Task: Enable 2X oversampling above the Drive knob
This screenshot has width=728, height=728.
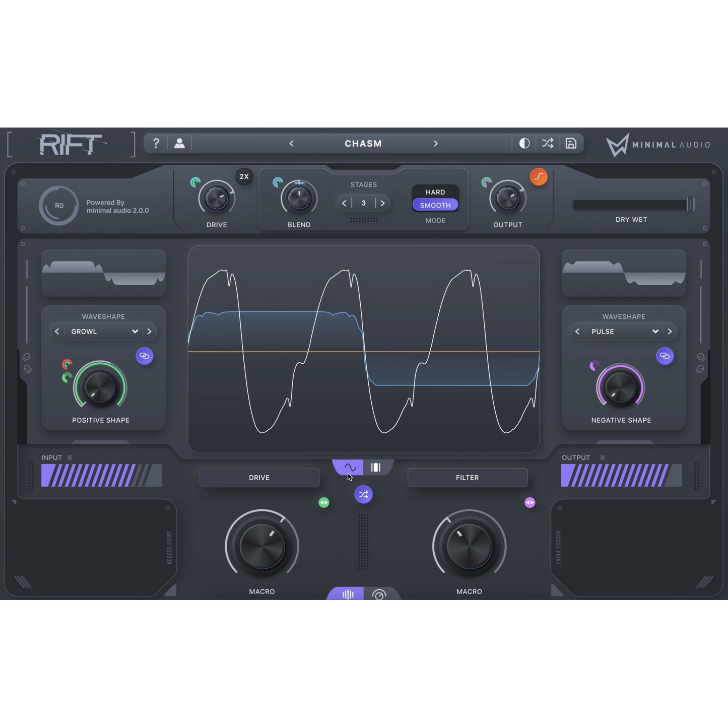Action: (x=244, y=177)
